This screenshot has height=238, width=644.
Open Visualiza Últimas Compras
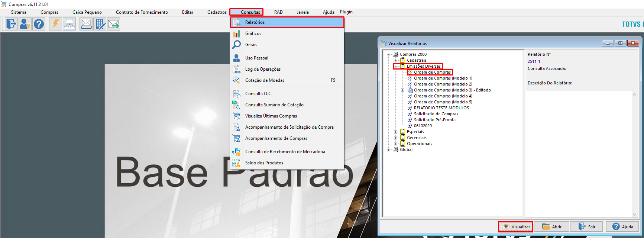(x=287, y=116)
